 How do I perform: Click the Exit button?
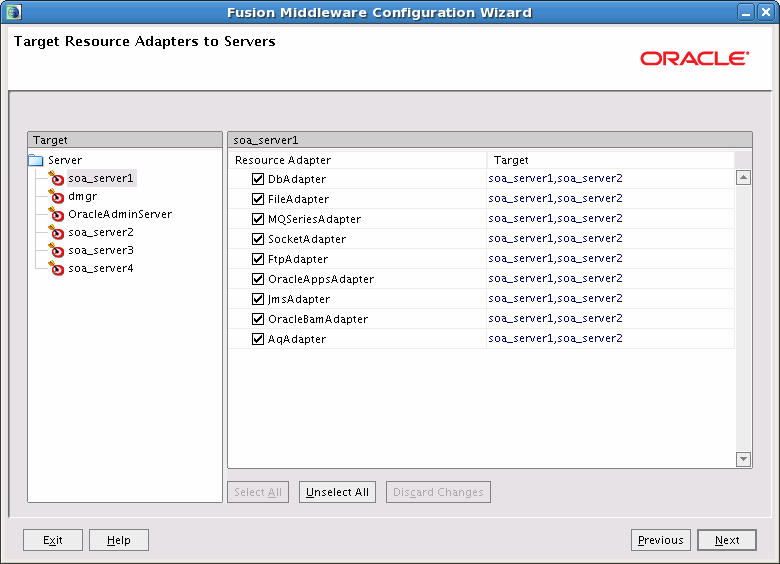(53, 540)
